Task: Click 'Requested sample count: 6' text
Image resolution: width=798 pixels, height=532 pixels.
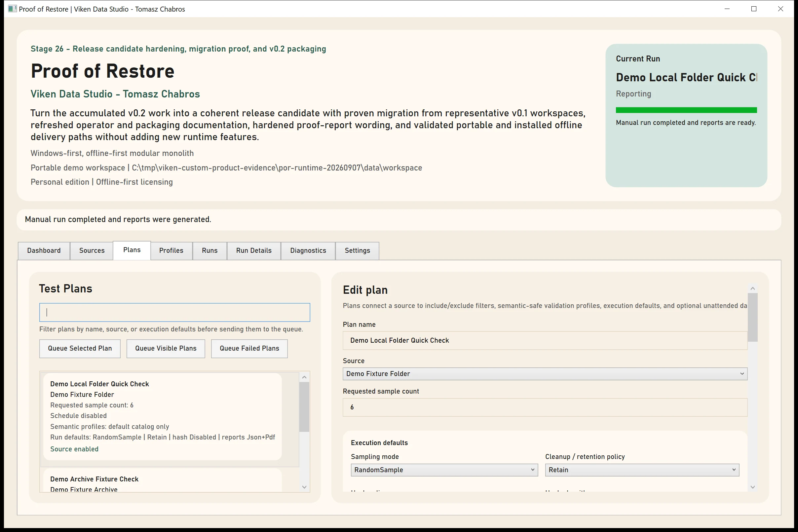Action: click(x=92, y=405)
